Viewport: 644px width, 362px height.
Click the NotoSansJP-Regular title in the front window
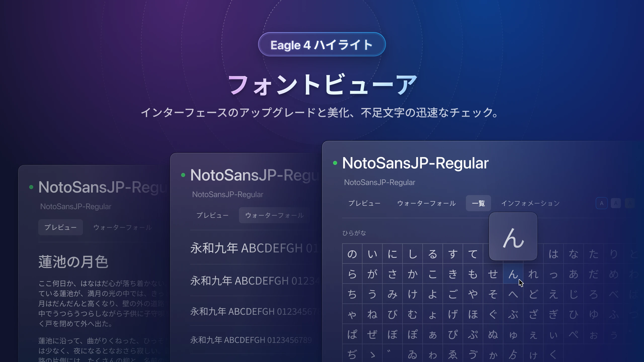tap(415, 163)
